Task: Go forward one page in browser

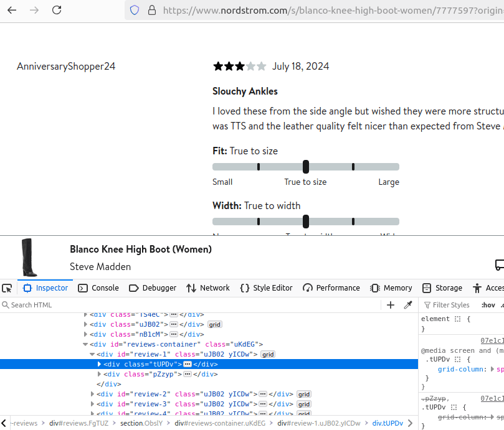Action: coord(34,11)
